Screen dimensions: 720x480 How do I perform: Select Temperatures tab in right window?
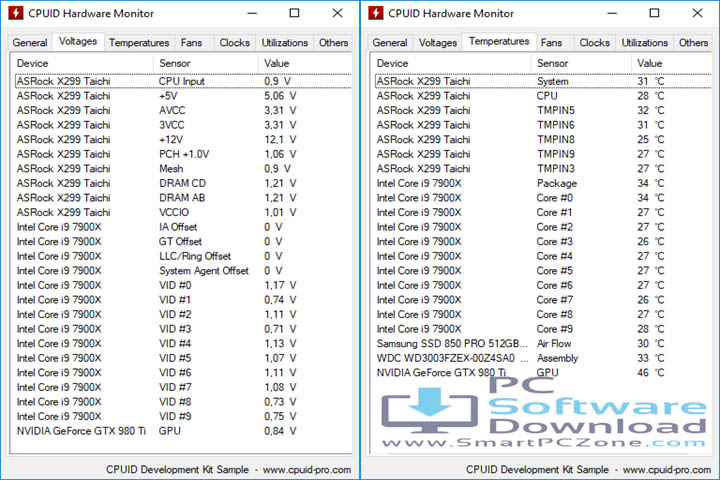pos(499,41)
